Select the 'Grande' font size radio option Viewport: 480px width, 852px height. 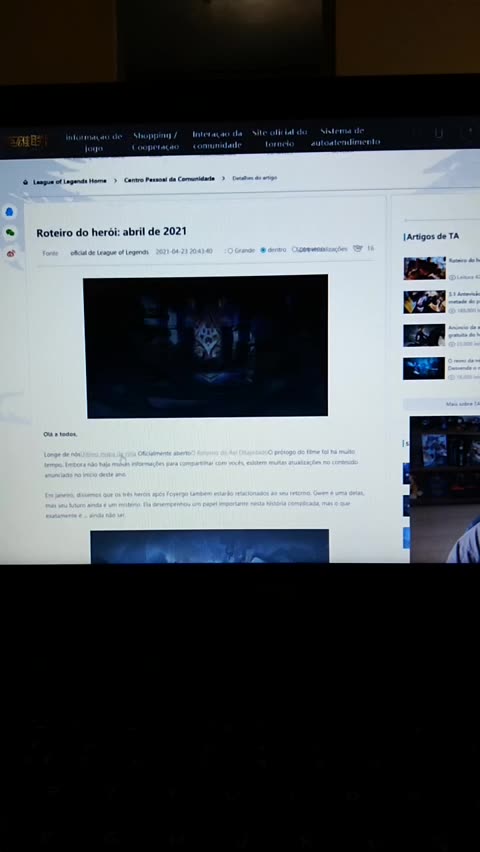point(230,250)
